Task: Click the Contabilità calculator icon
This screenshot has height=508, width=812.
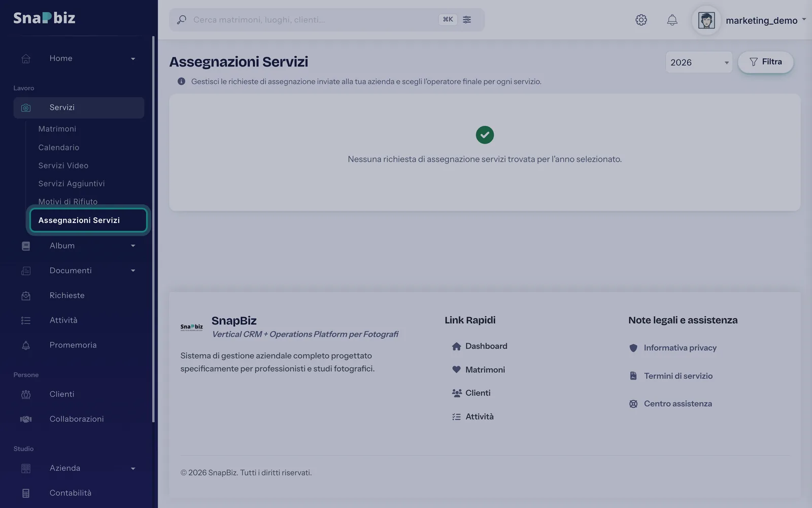Action: (x=26, y=493)
